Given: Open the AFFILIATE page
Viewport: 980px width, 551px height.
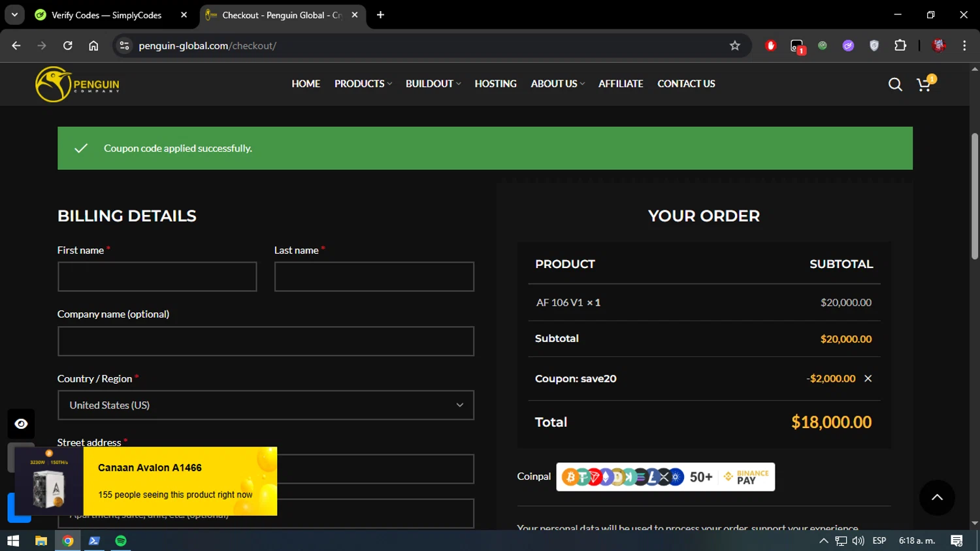Looking at the screenshot, I should (x=621, y=84).
